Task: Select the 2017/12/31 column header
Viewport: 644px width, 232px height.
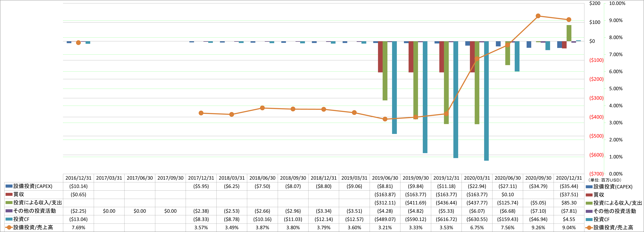Action: (x=201, y=178)
